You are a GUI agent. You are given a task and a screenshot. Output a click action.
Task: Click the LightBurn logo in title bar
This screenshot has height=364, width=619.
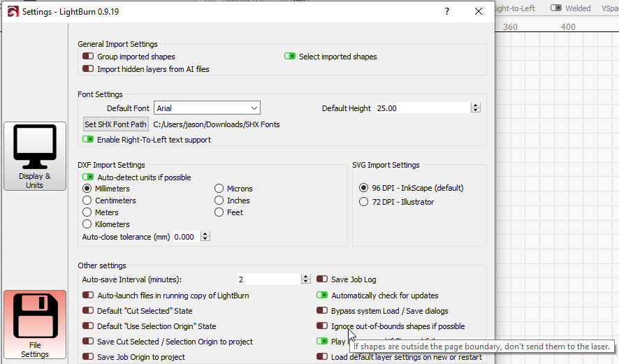point(13,11)
